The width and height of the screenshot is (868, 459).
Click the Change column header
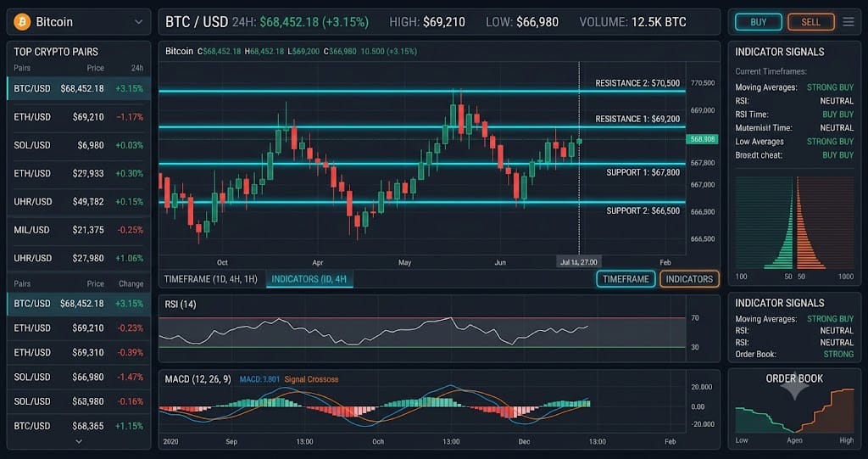tap(131, 283)
